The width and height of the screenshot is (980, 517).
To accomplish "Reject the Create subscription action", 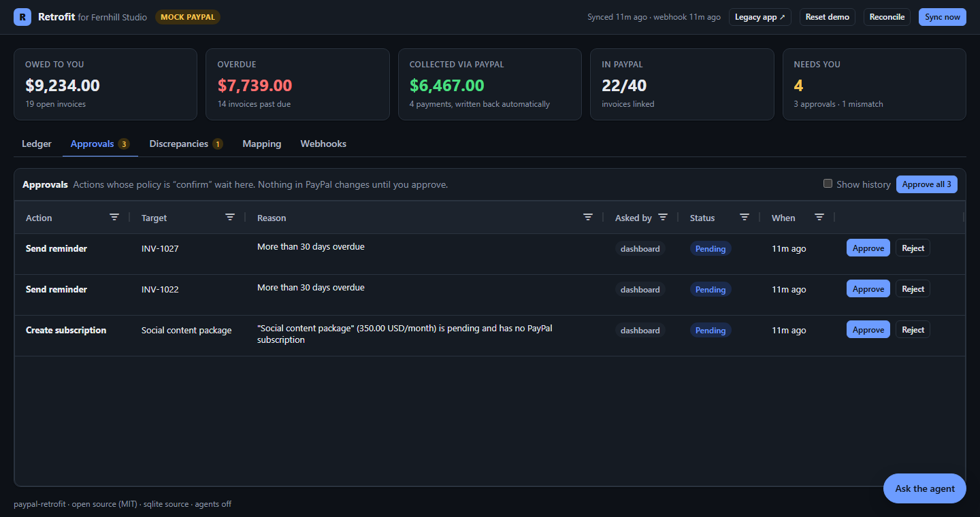I will [913, 330].
